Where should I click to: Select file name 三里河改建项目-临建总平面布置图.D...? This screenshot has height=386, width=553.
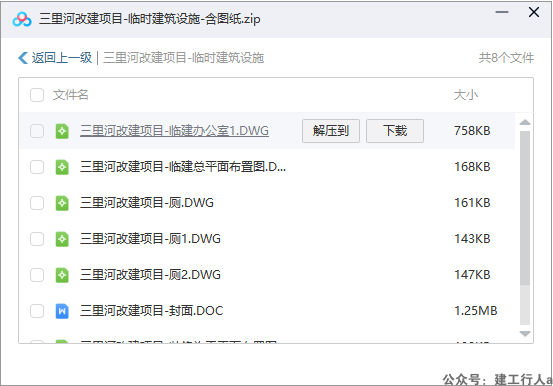click(x=183, y=167)
